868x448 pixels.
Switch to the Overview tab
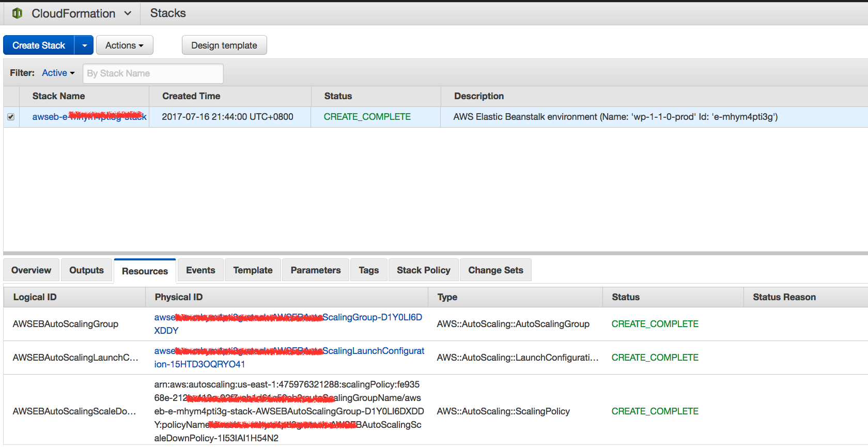[x=31, y=270]
